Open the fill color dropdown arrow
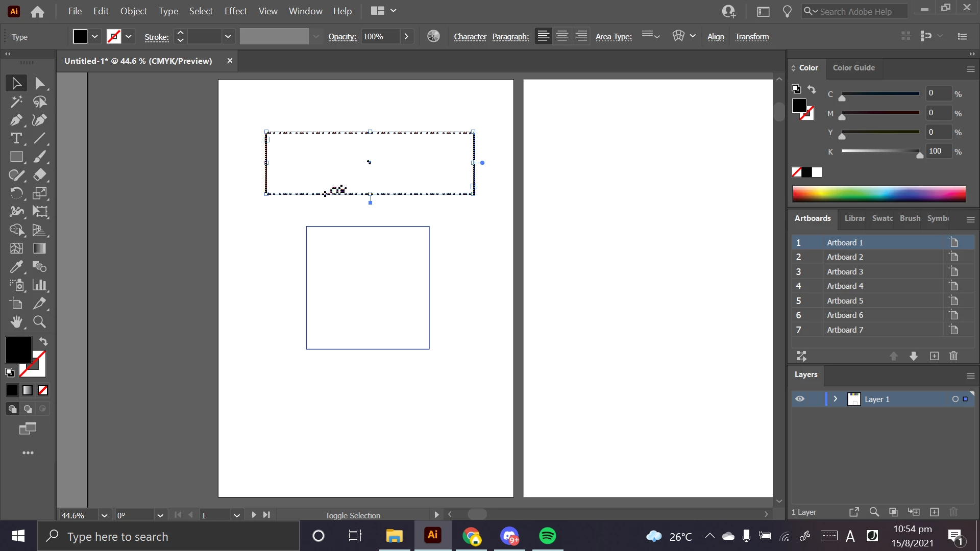Image resolution: width=980 pixels, height=551 pixels. click(x=95, y=36)
